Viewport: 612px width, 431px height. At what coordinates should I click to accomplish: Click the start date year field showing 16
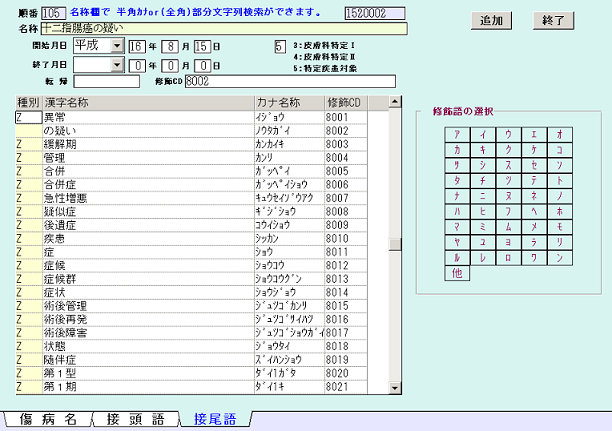pyautogui.click(x=137, y=46)
